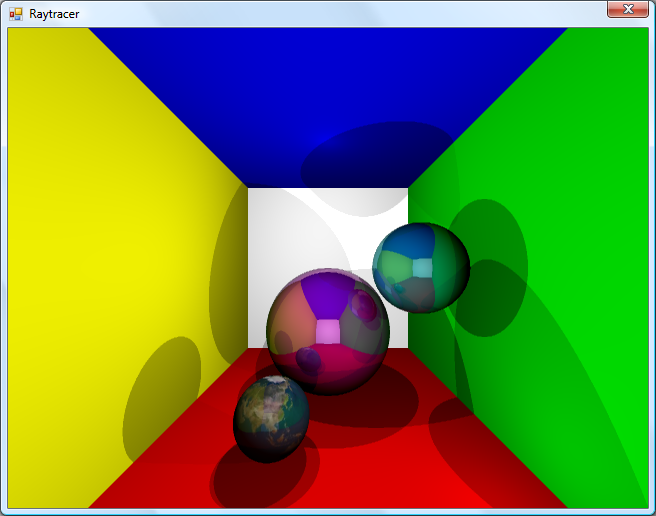This screenshot has width=656, height=516.
Task: Pick the teal glass sphere near green wall
Action: 420,267
